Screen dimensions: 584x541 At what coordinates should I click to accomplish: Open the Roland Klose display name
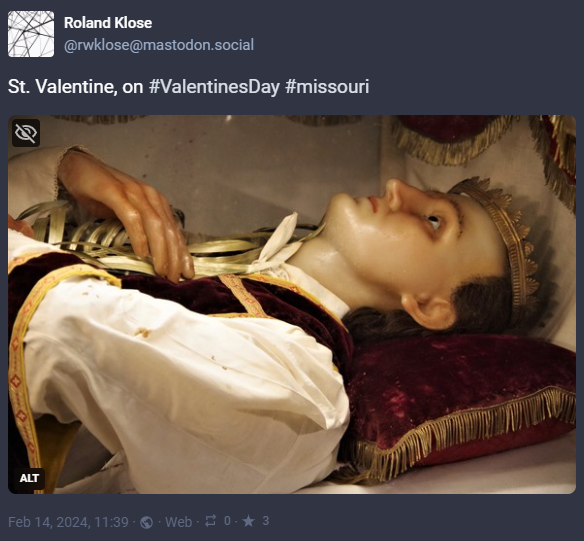[x=108, y=23]
